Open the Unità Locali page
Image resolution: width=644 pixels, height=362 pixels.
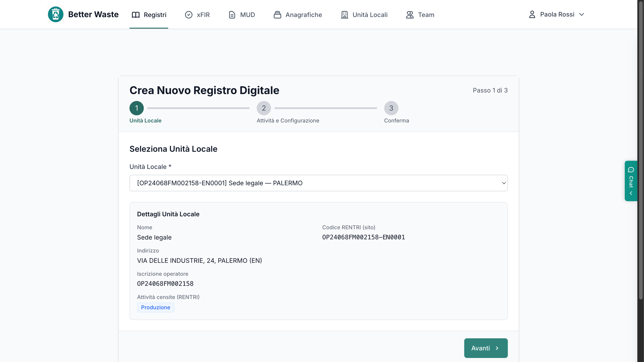(364, 15)
